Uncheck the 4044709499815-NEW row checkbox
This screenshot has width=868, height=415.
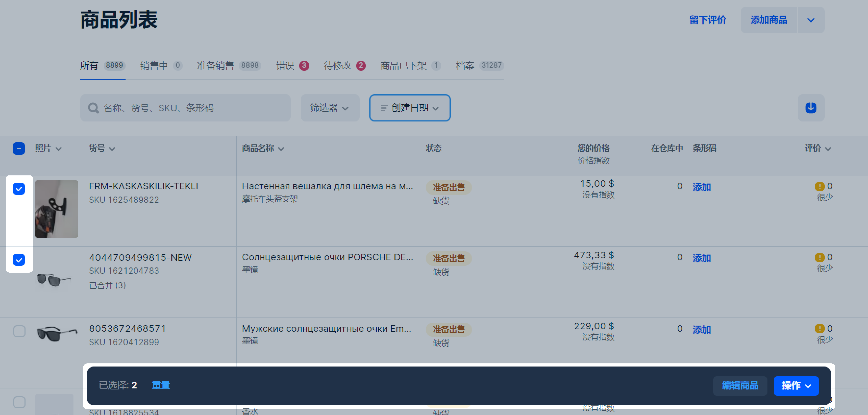19,260
